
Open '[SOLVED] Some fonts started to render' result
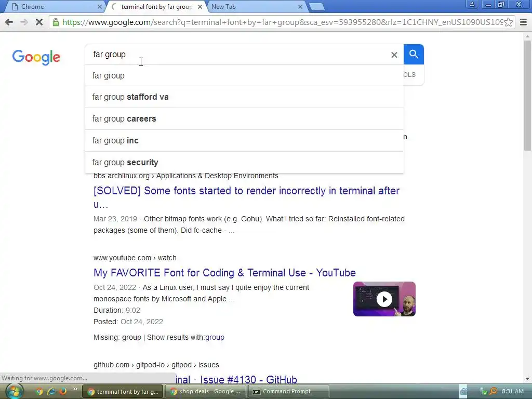tap(246, 197)
